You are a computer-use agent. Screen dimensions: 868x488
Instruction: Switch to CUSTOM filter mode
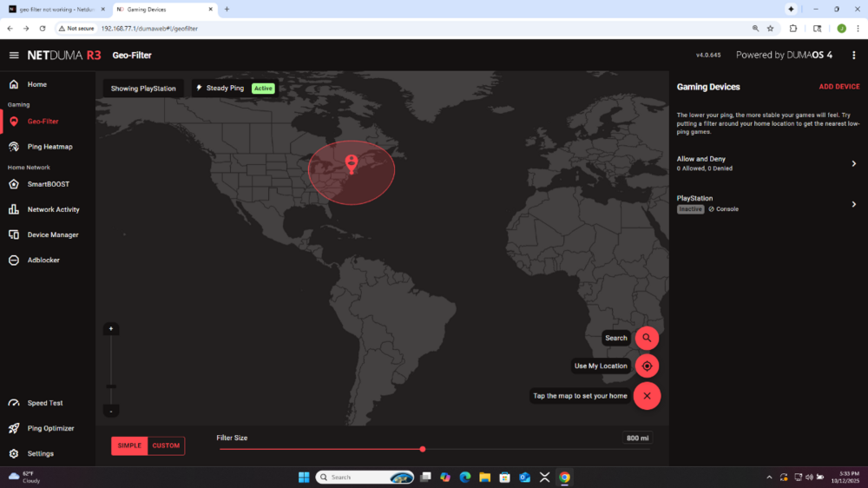pyautogui.click(x=166, y=446)
